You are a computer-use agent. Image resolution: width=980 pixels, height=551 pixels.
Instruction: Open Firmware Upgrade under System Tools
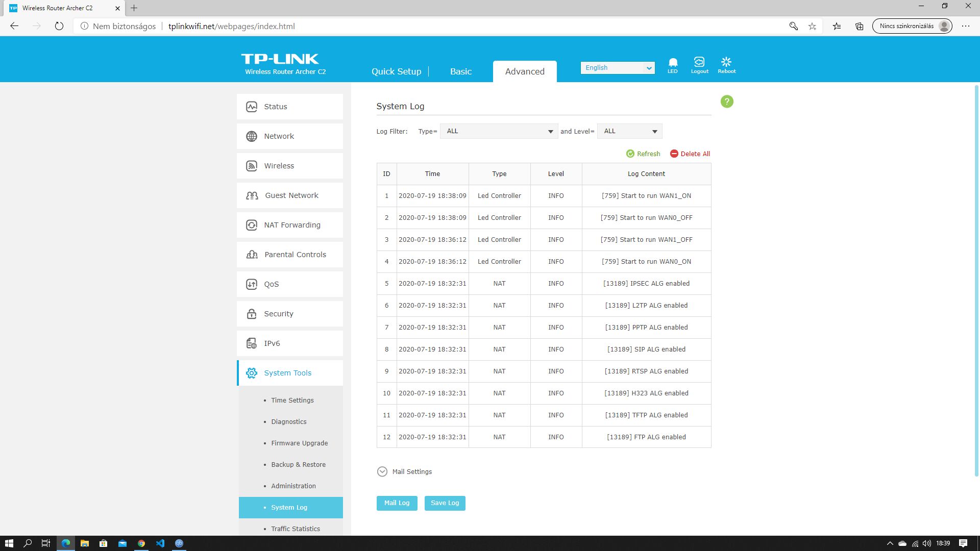pyautogui.click(x=299, y=443)
